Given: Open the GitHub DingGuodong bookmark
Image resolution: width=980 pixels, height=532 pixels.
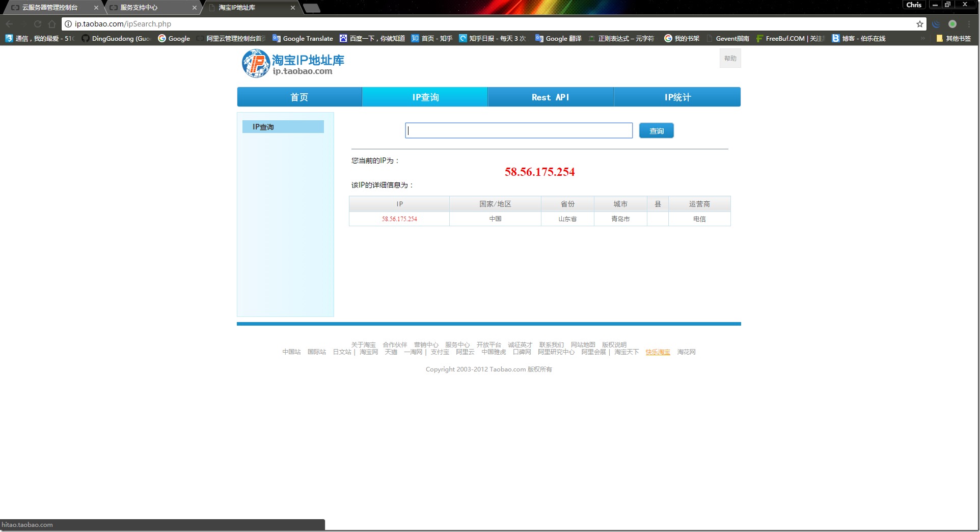Looking at the screenshot, I should coord(117,38).
